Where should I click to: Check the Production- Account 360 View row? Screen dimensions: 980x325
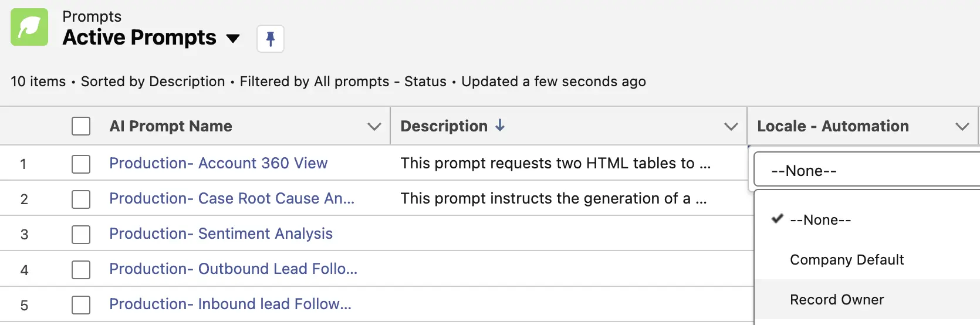[81, 164]
